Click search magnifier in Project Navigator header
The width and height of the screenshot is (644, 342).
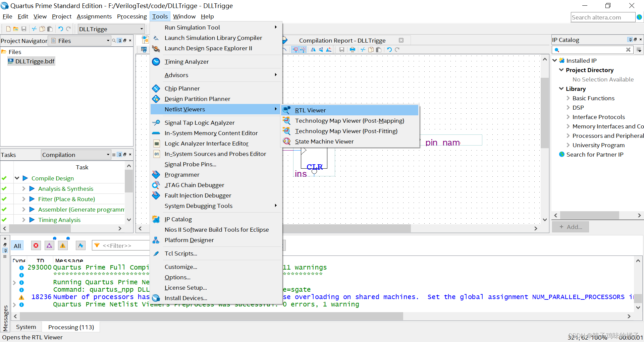tap(114, 41)
